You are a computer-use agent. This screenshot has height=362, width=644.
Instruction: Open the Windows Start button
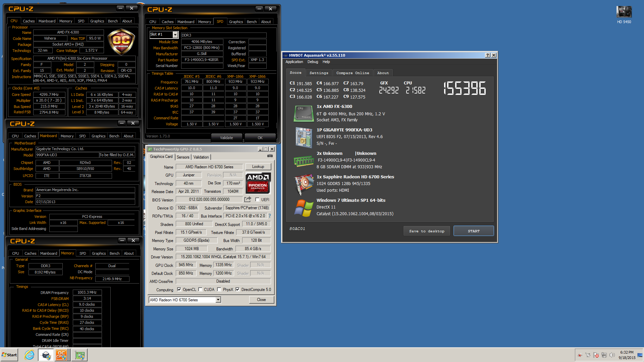(x=9, y=355)
